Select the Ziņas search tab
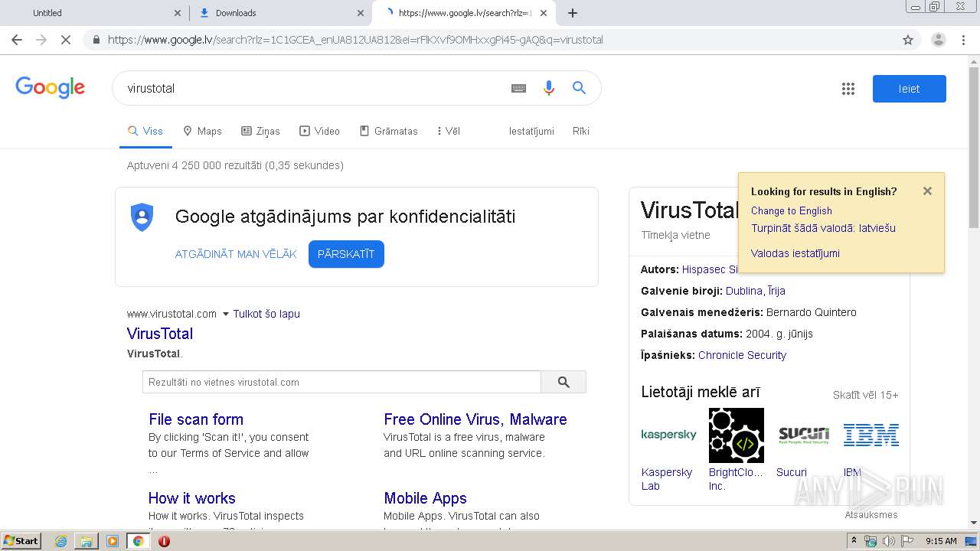Screen dimensions: 980x551 tap(260, 131)
